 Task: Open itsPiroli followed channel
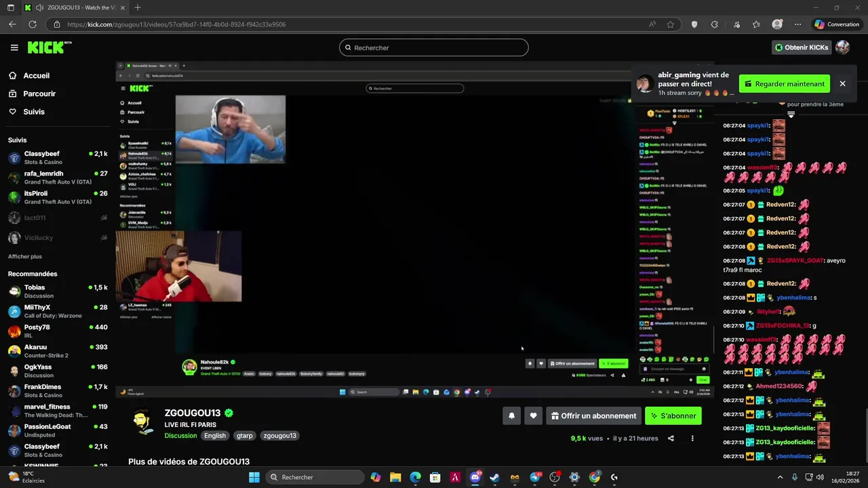pyautogui.click(x=57, y=197)
